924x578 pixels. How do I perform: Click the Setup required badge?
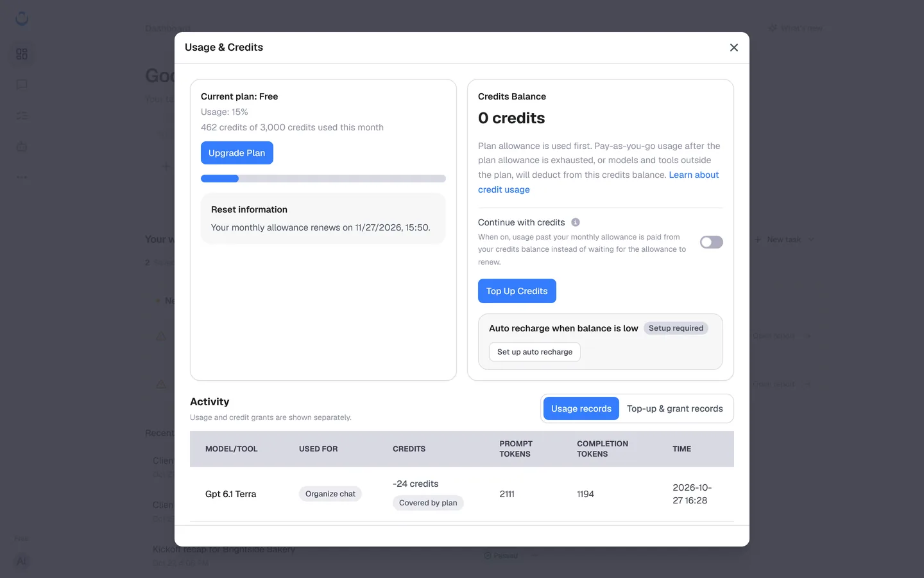point(676,328)
